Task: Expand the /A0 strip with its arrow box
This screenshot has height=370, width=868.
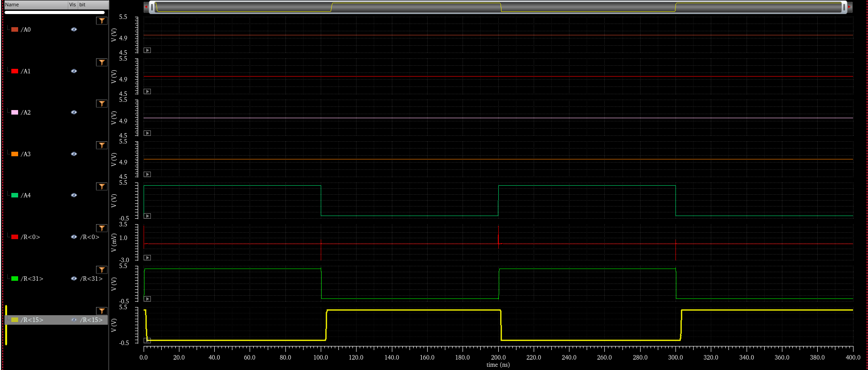Action: [x=147, y=50]
